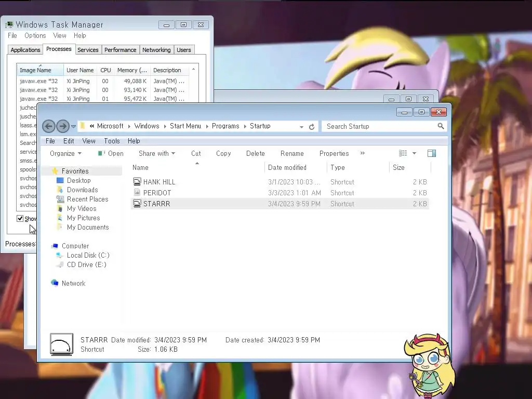Sort processes by Memory column
This screenshot has height=399, width=532.
(132, 70)
